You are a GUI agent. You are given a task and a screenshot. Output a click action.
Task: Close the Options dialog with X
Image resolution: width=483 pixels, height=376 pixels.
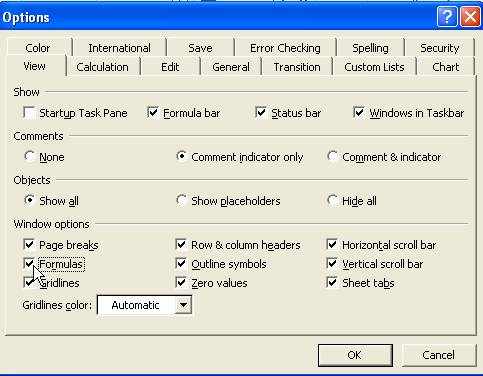click(470, 16)
